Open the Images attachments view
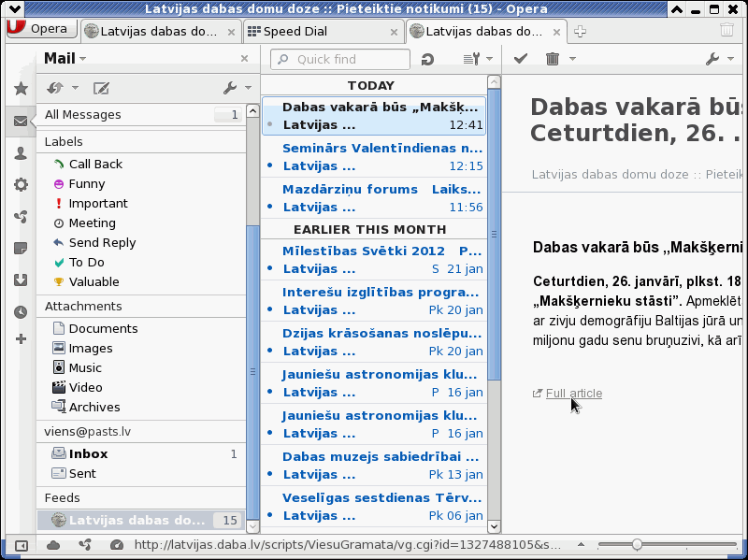Viewport: 748px width, 560px height. tap(91, 348)
